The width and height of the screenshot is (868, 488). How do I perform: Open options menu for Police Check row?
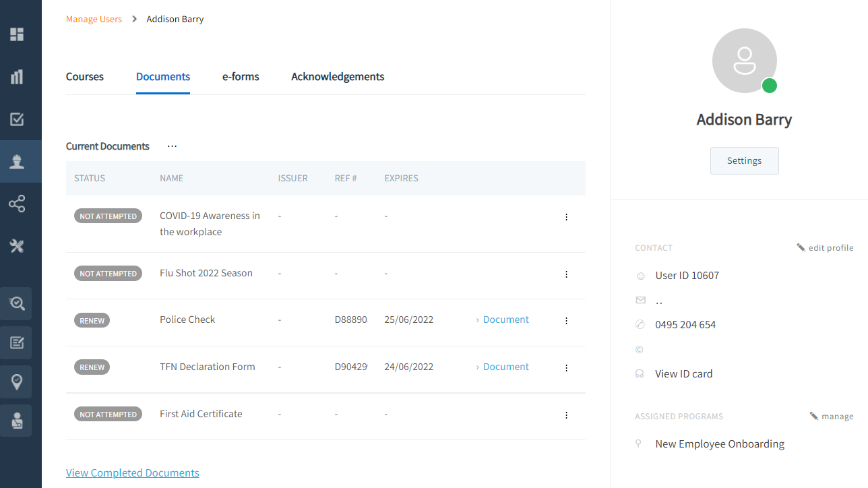[x=566, y=321]
